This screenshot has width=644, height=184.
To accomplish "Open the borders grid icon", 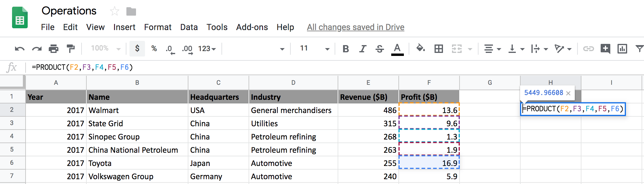I will coord(439,49).
